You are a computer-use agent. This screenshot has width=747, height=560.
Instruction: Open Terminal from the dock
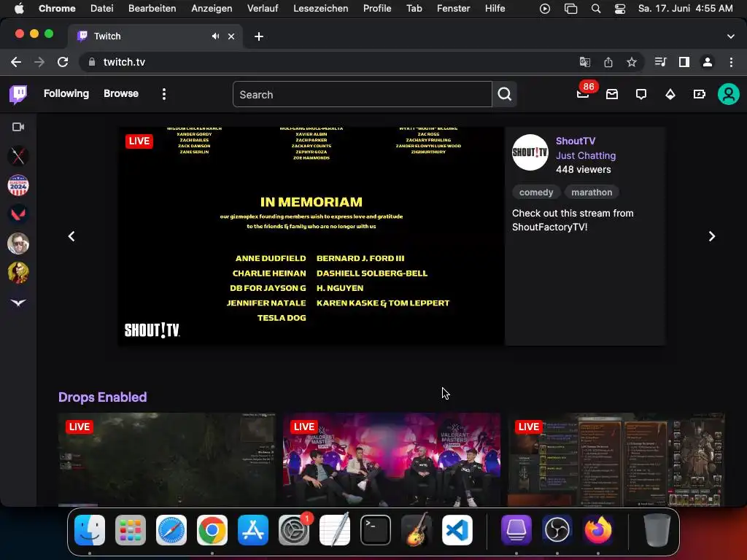pyautogui.click(x=376, y=530)
